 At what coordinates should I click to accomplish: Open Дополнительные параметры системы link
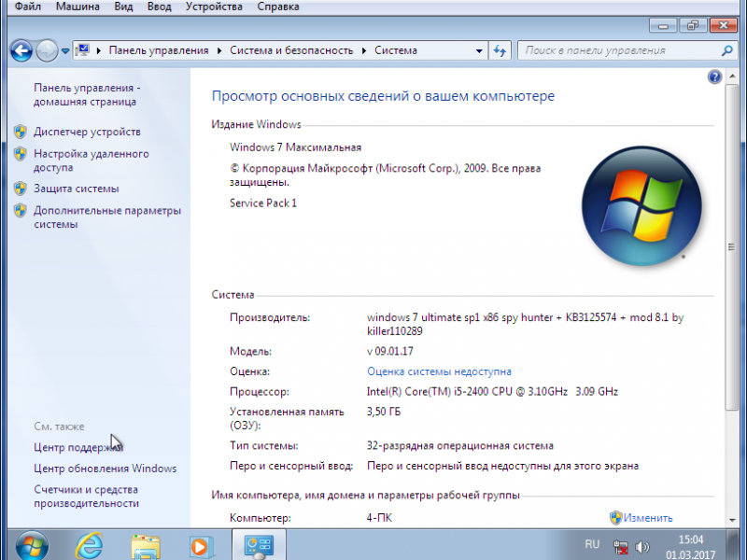[107, 217]
